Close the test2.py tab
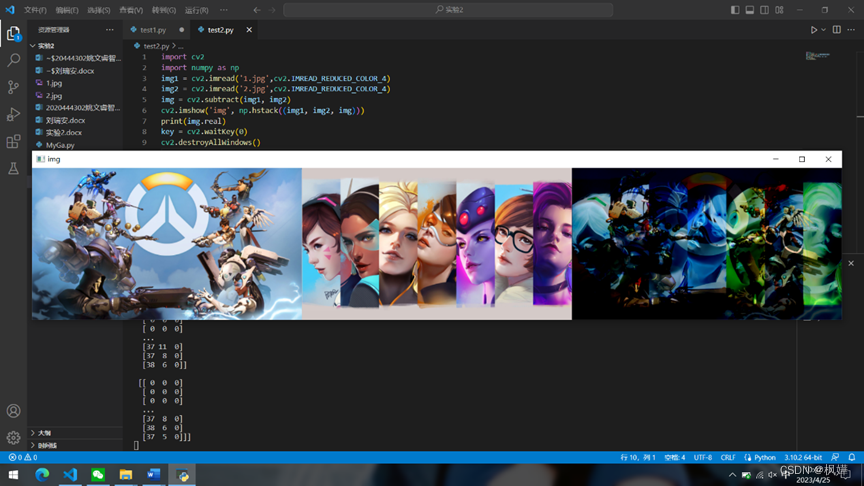Viewport: 864px width, 486px height. point(249,30)
